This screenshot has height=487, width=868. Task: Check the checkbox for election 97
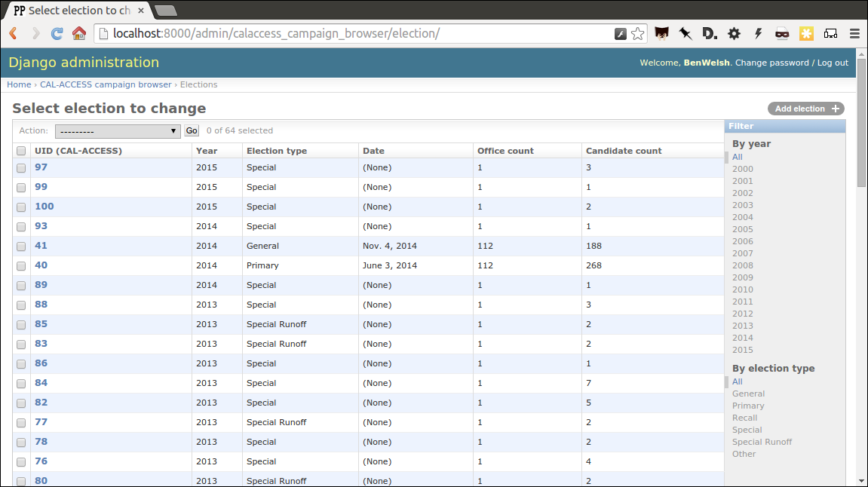tap(20, 167)
